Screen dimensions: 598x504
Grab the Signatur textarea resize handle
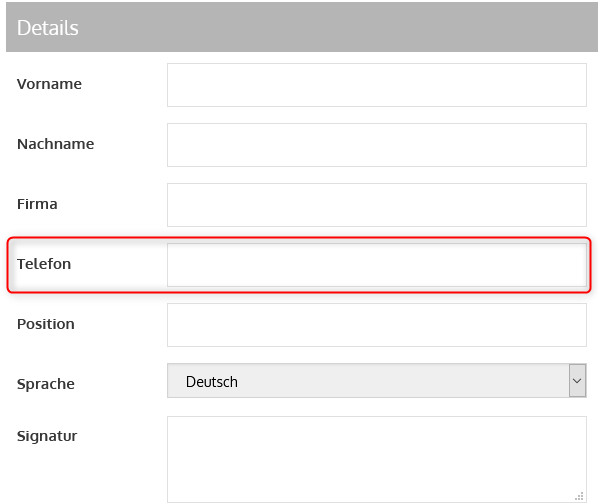click(579, 496)
